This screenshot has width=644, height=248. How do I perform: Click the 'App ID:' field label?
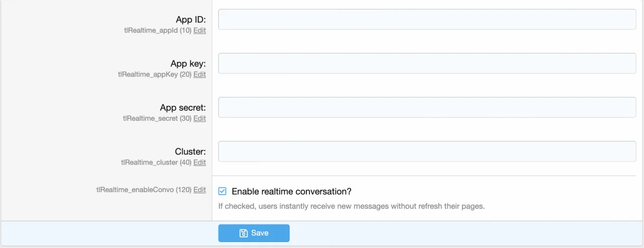tap(191, 20)
